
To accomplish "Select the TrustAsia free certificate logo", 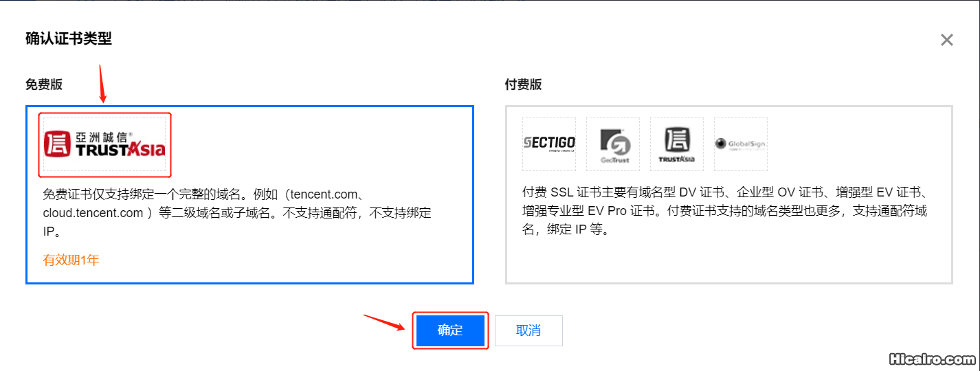I will click(x=104, y=144).
